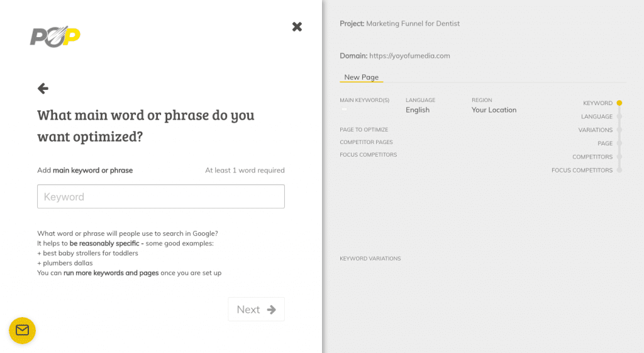Click the Keyword input field
The width and height of the screenshot is (644, 353).
(161, 196)
